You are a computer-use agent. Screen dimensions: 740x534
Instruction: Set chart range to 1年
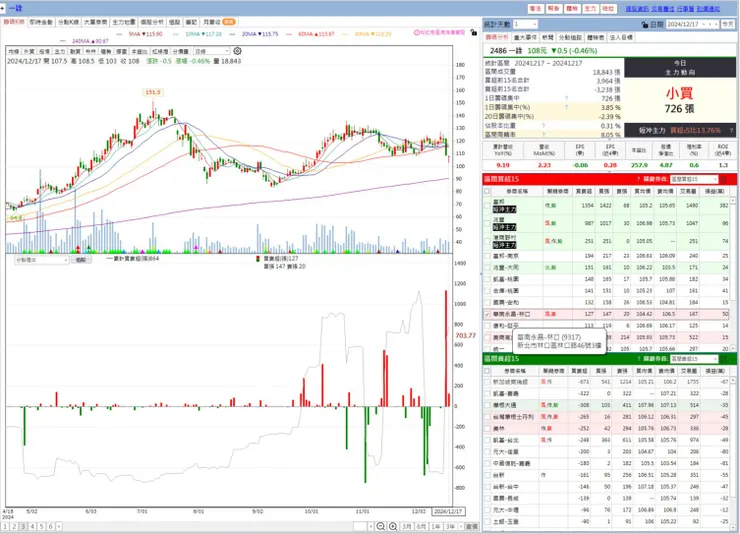click(436, 526)
